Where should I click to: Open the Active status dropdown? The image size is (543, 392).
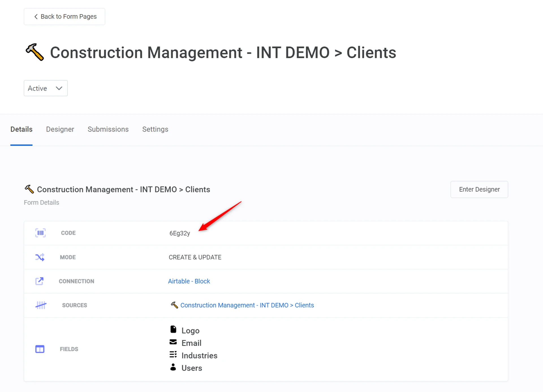(45, 88)
